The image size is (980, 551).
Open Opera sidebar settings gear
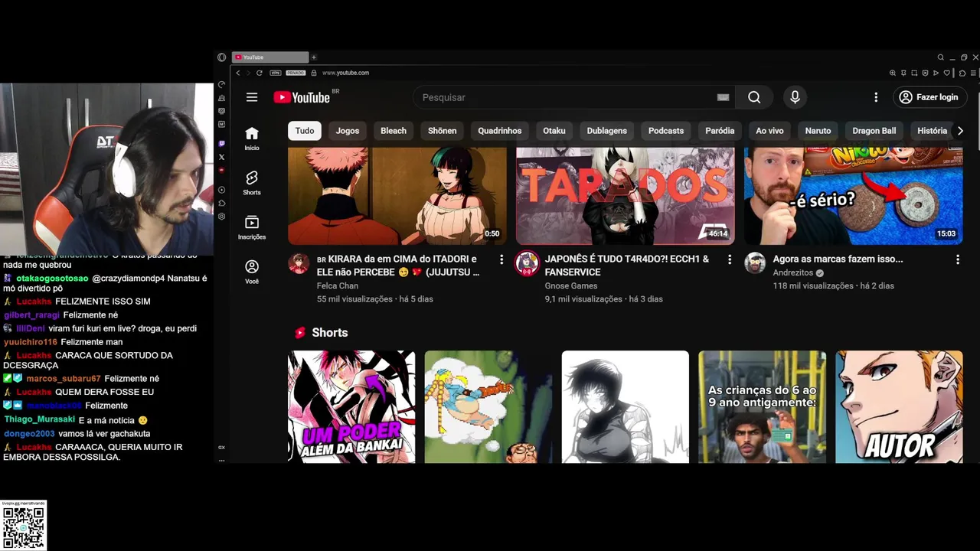(222, 217)
